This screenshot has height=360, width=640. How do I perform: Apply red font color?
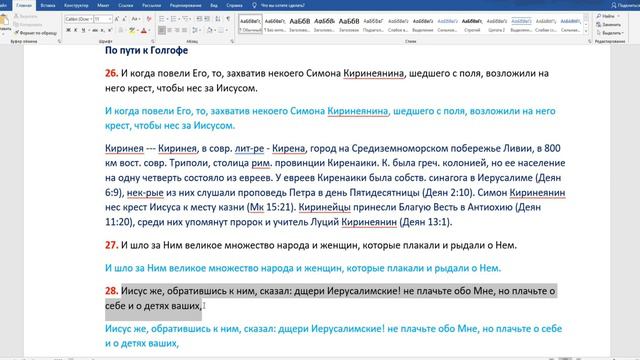[x=143, y=30]
